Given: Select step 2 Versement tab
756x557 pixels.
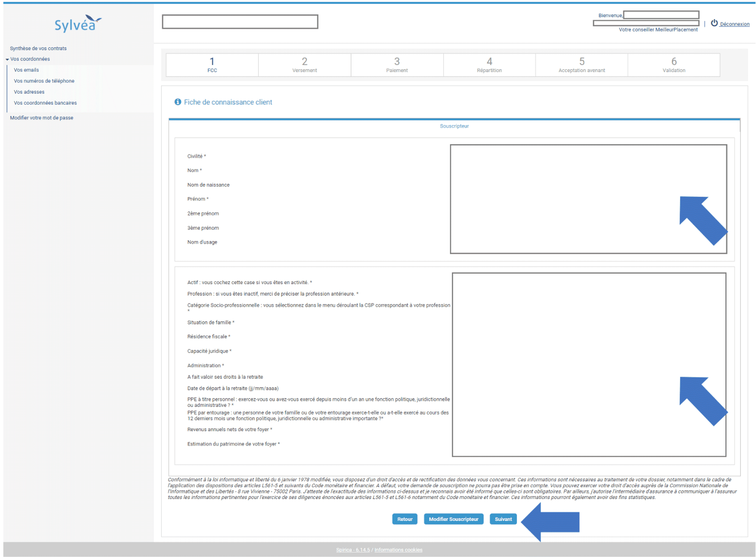Looking at the screenshot, I should tap(304, 65).
